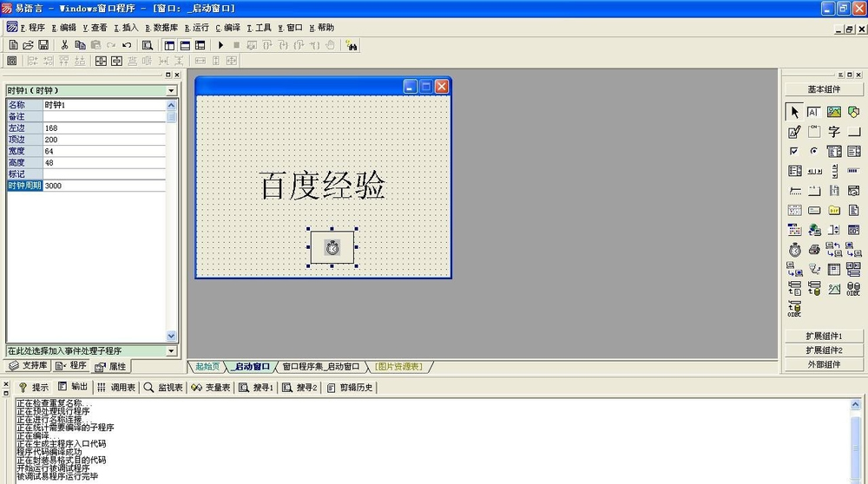Switch to the 剪辑历史 tab
868x484 pixels.
[350, 387]
